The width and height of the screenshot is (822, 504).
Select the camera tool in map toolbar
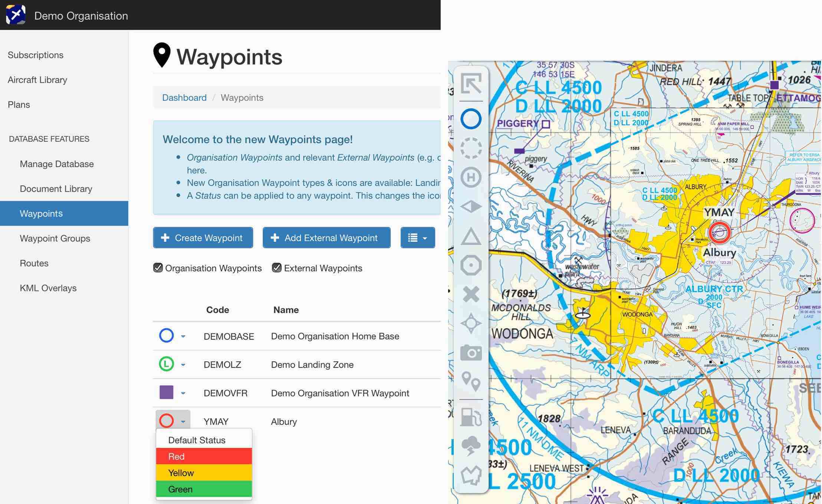point(471,352)
